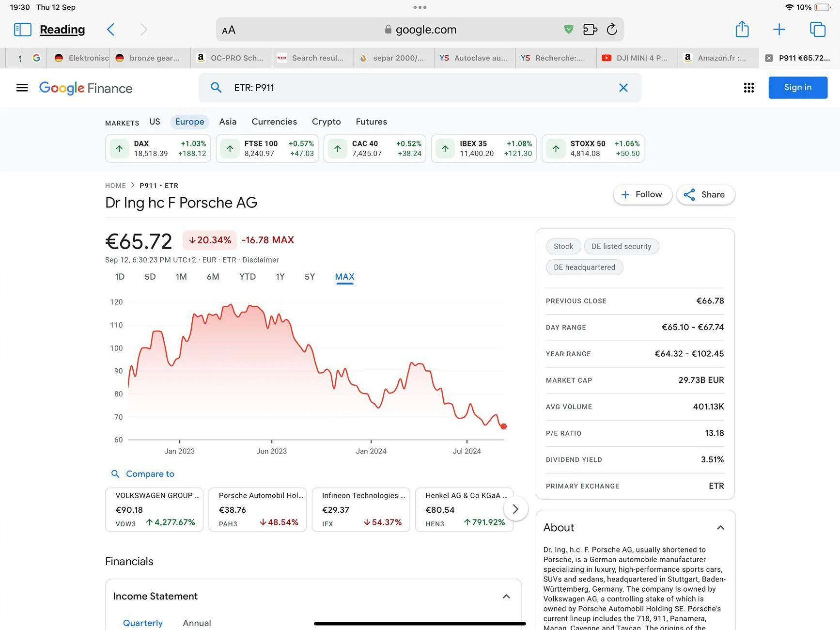
Task: Switch to the Search resul tab
Action: tap(312, 58)
